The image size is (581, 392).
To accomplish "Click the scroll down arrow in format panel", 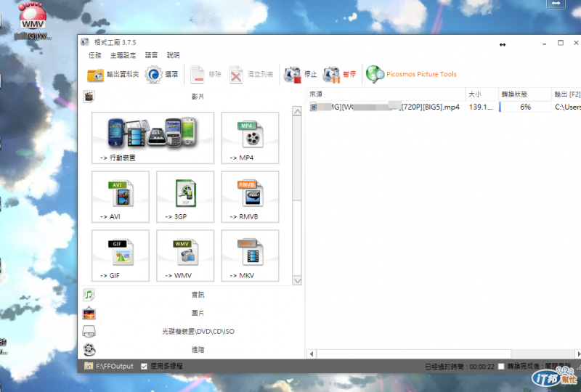I will [297, 280].
